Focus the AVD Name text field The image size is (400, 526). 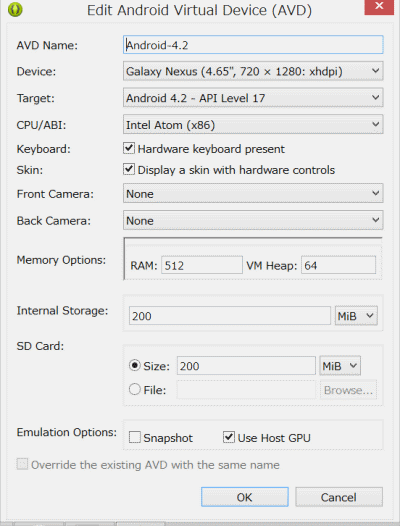(x=253, y=45)
